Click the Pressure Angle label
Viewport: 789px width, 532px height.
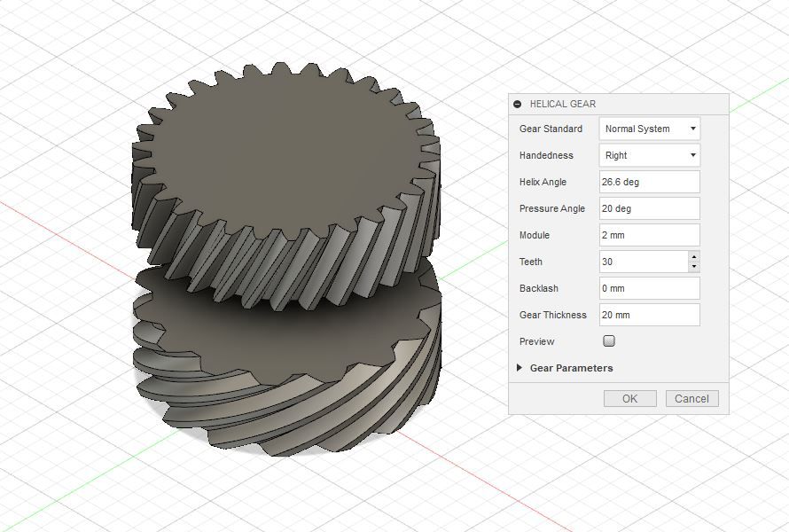[552, 208]
